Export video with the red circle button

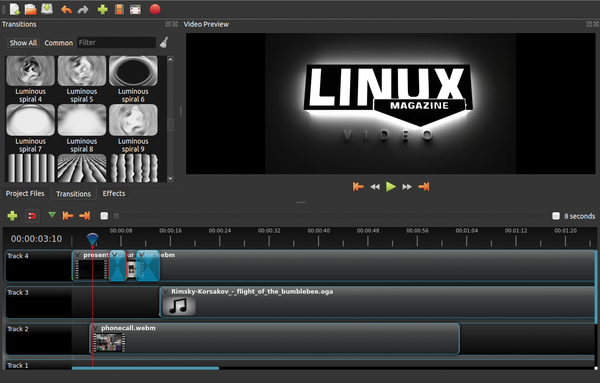(x=155, y=9)
